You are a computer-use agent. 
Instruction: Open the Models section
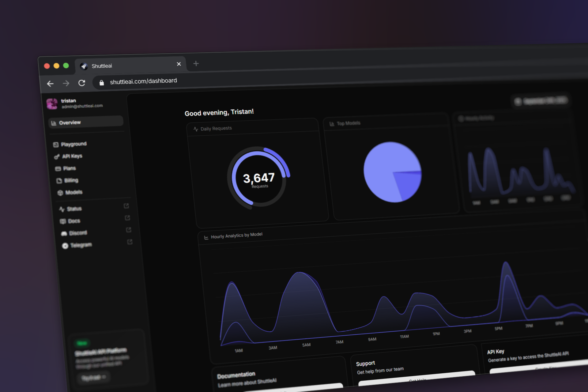[x=73, y=192]
